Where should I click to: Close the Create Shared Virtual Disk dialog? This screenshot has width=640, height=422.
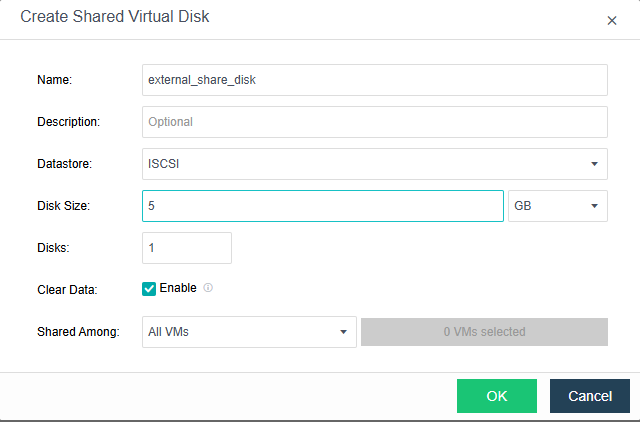pos(612,21)
